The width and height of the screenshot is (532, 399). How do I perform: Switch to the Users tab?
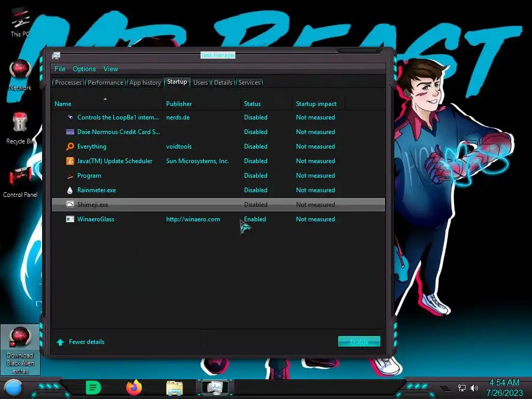point(201,83)
